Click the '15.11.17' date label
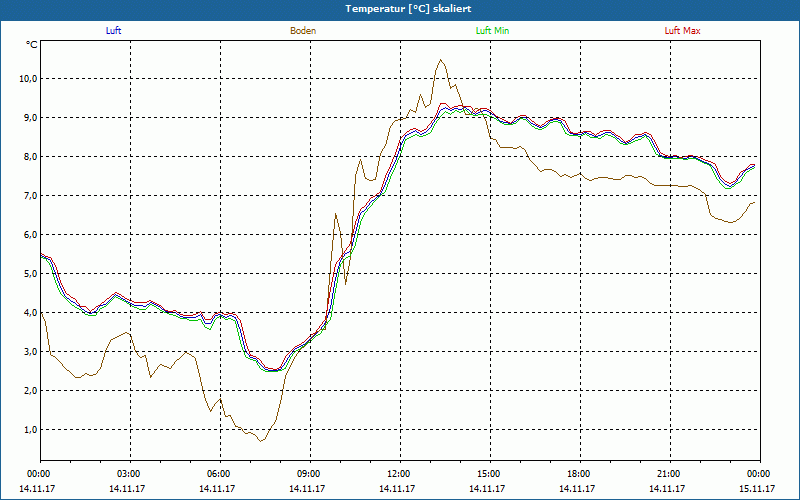The image size is (800, 500). pos(757,488)
